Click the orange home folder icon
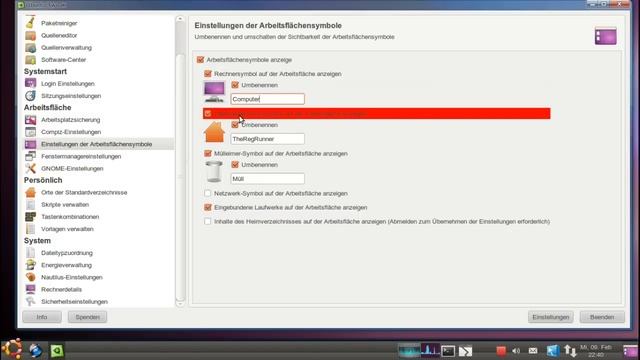Viewport: 640px width, 360px height. click(214, 132)
